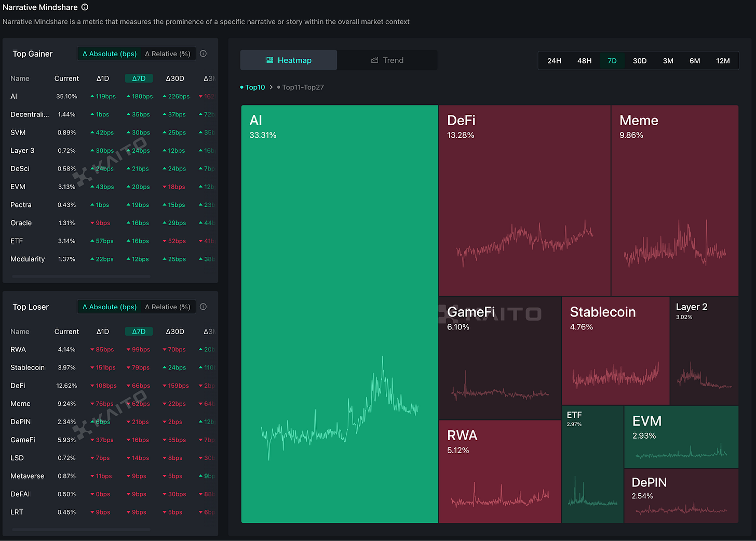
Task: Click the DeFi tile in the heatmap
Action: pyautogui.click(x=524, y=200)
